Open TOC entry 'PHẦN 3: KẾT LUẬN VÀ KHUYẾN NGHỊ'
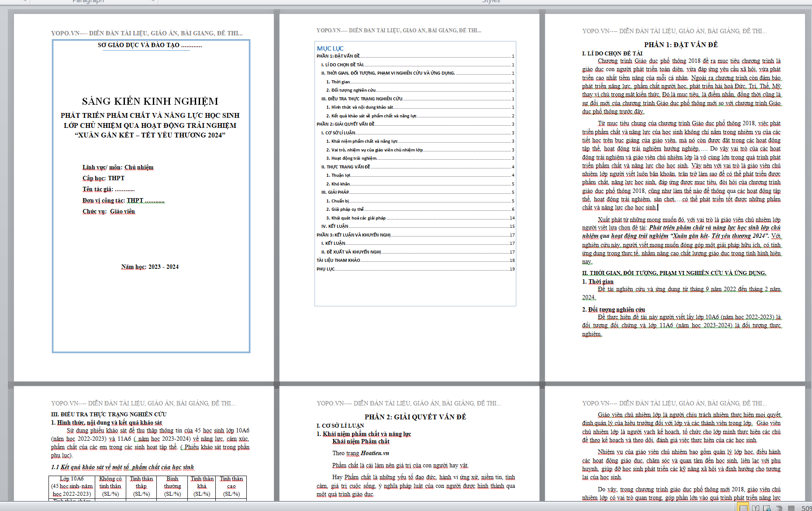The height and width of the screenshot is (511, 812). tap(415, 235)
